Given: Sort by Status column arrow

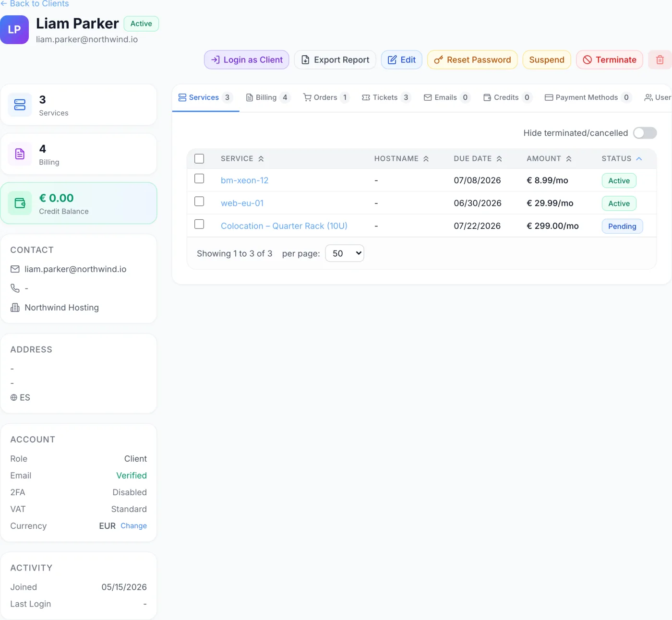Looking at the screenshot, I should click(639, 159).
